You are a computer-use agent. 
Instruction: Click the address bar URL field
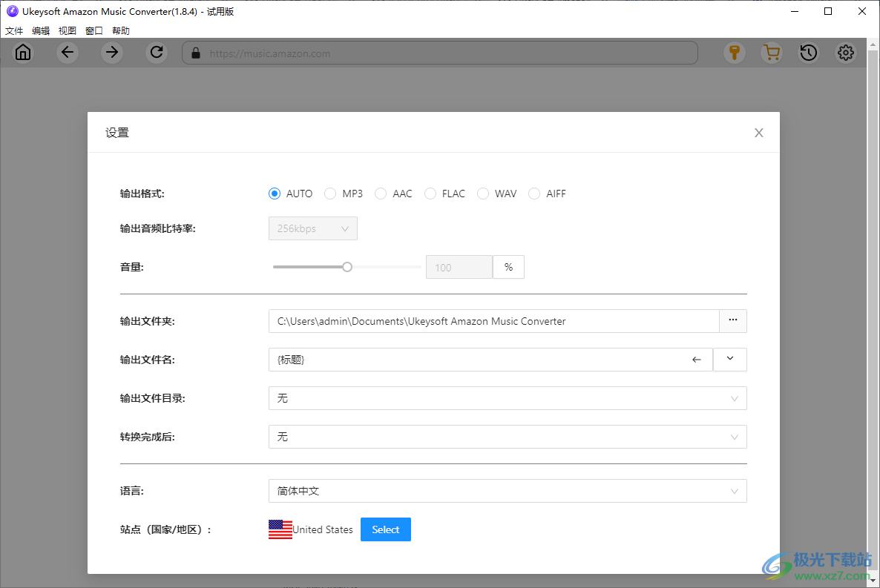click(x=440, y=53)
